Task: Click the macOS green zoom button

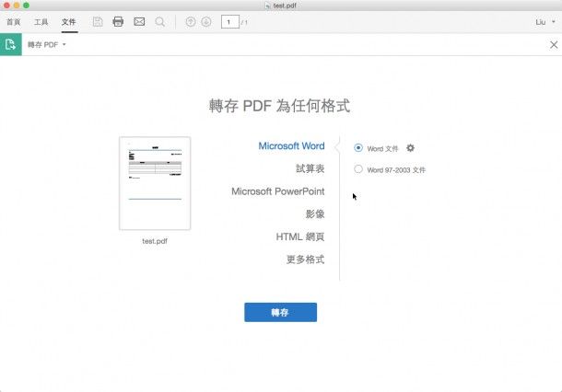Action: (26, 6)
